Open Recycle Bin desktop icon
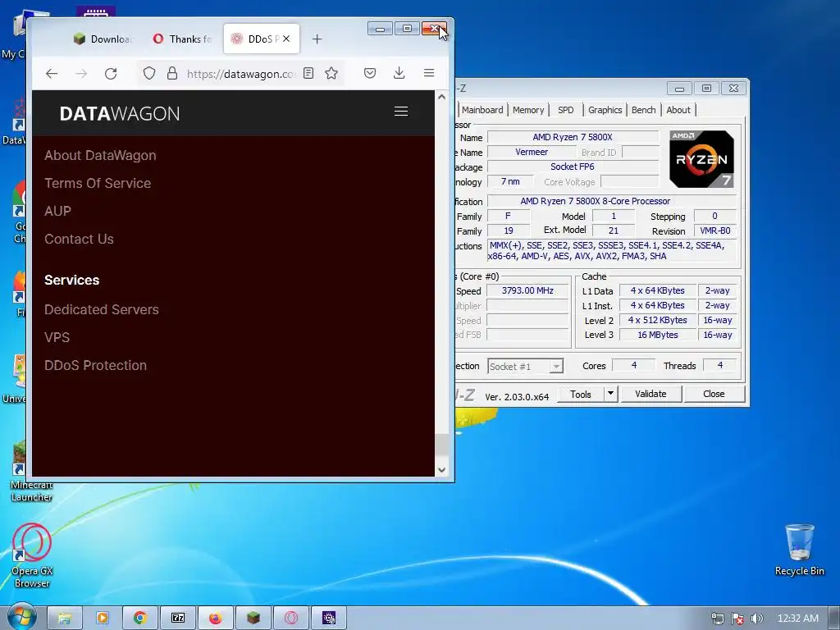Viewport: 840px width, 630px height. click(799, 550)
